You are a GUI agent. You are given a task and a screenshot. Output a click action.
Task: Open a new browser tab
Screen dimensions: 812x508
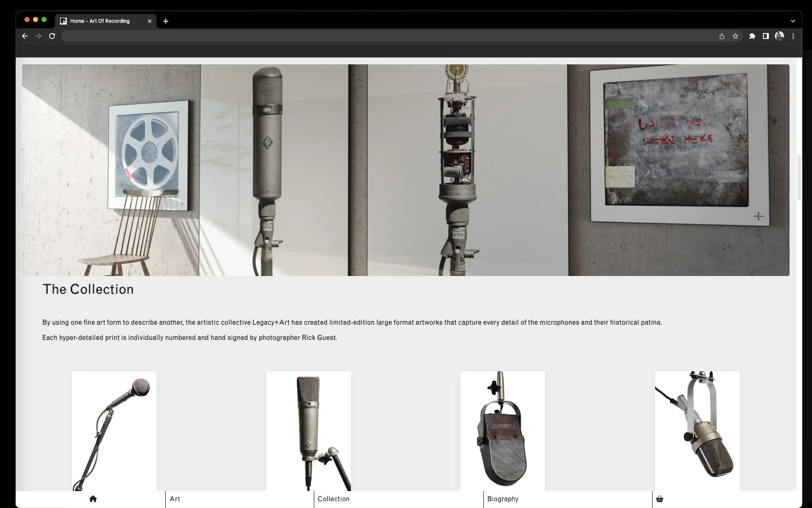point(166,21)
